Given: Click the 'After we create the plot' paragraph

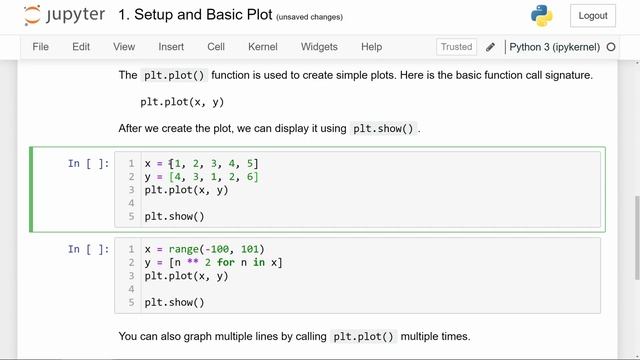Looking at the screenshot, I should (269, 129).
